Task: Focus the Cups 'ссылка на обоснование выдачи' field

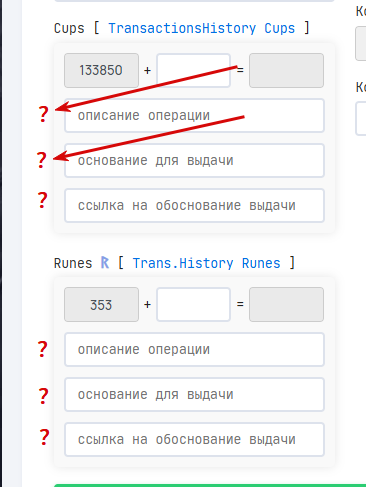Action: point(194,206)
